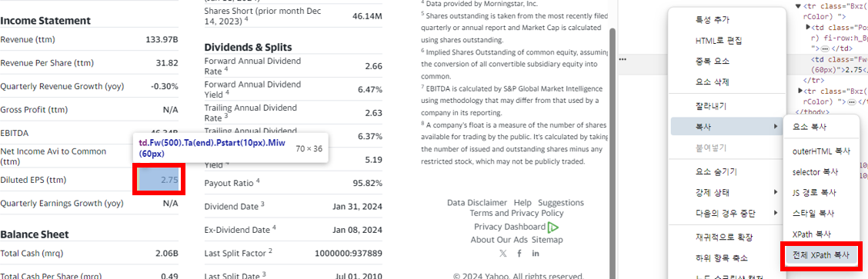This screenshot has width=868, height=279.
Task: Choose 요소 숨기기 from context menu
Action: tap(716, 171)
